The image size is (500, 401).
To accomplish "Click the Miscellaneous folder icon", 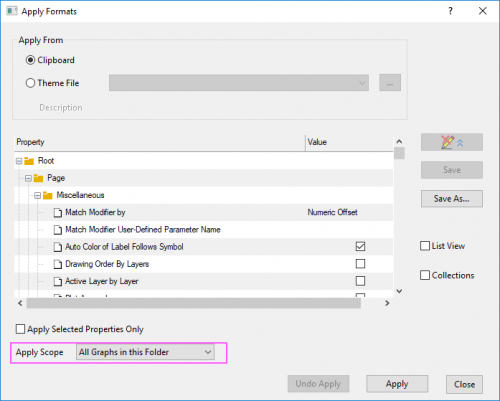I will pyautogui.click(x=48, y=195).
